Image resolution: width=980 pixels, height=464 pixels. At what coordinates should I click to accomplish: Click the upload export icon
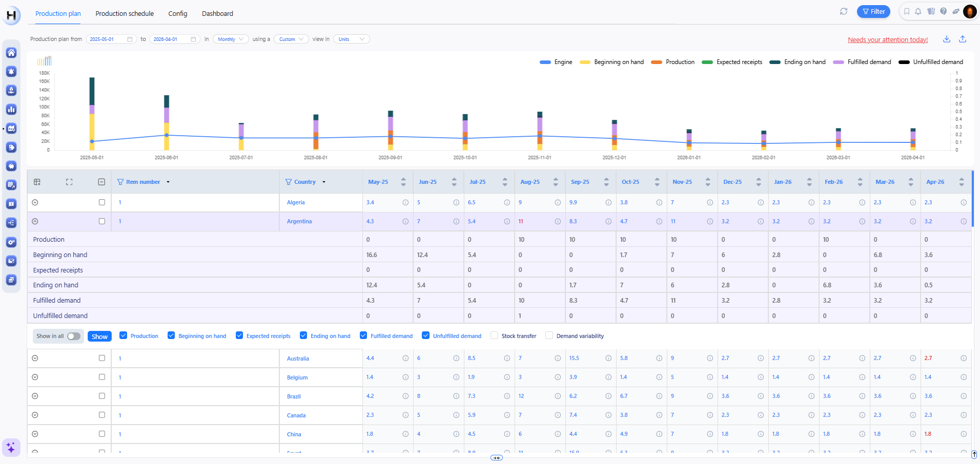point(963,39)
